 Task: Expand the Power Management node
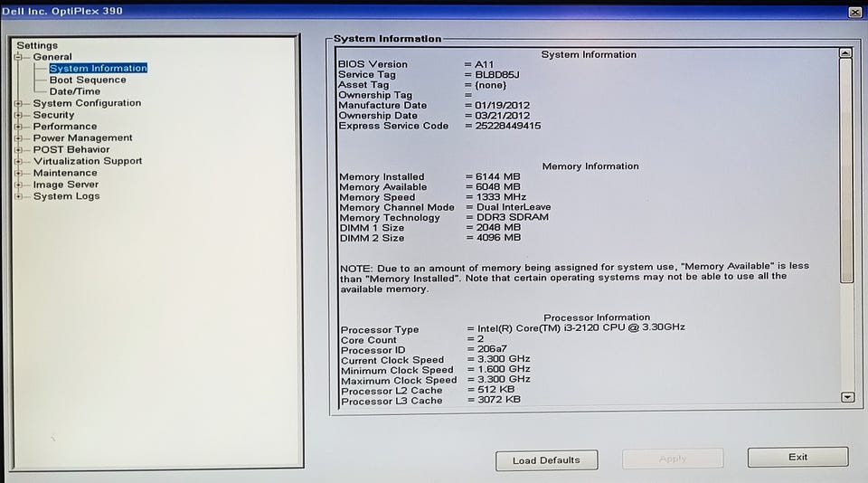coord(18,138)
